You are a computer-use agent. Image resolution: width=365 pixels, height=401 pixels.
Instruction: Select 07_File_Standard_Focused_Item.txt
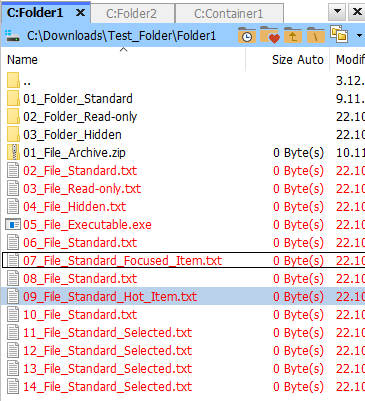pyautogui.click(x=122, y=261)
